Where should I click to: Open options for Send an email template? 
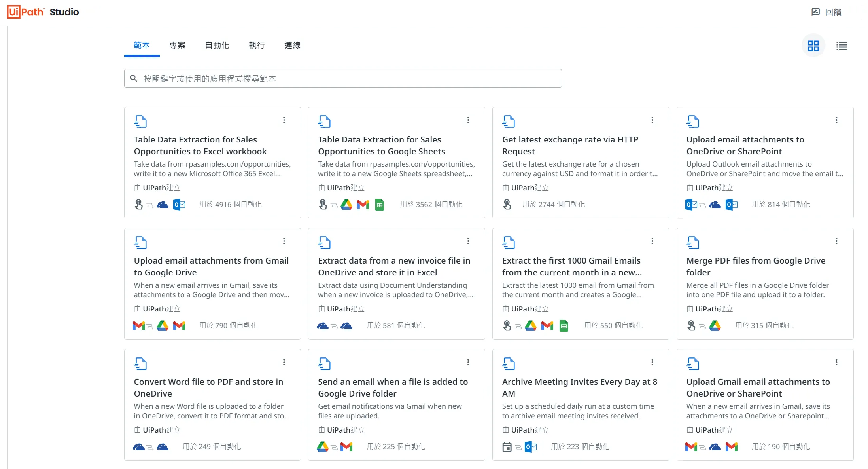pyautogui.click(x=468, y=362)
